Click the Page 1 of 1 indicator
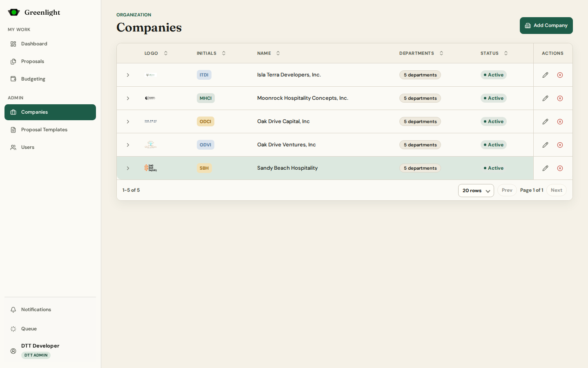Image resolution: width=588 pixels, height=368 pixels. pyautogui.click(x=532, y=190)
